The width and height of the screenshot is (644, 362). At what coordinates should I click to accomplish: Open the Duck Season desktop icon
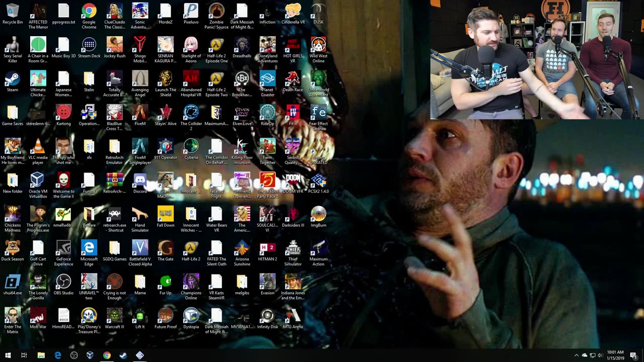[13, 251]
